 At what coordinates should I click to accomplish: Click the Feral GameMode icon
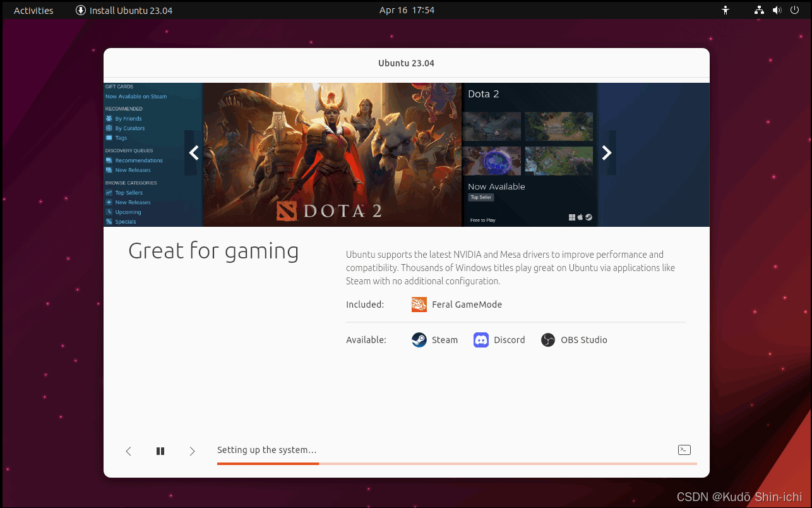419,304
